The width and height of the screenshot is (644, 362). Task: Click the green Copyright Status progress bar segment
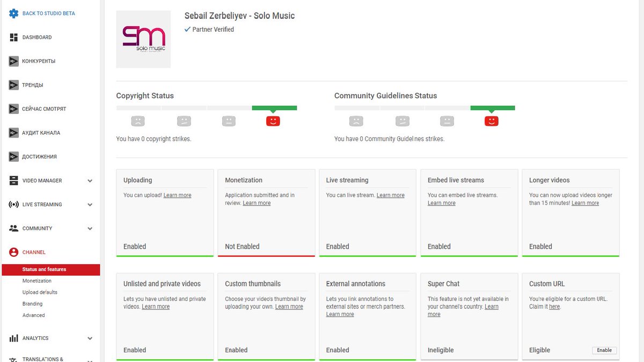tap(274, 108)
